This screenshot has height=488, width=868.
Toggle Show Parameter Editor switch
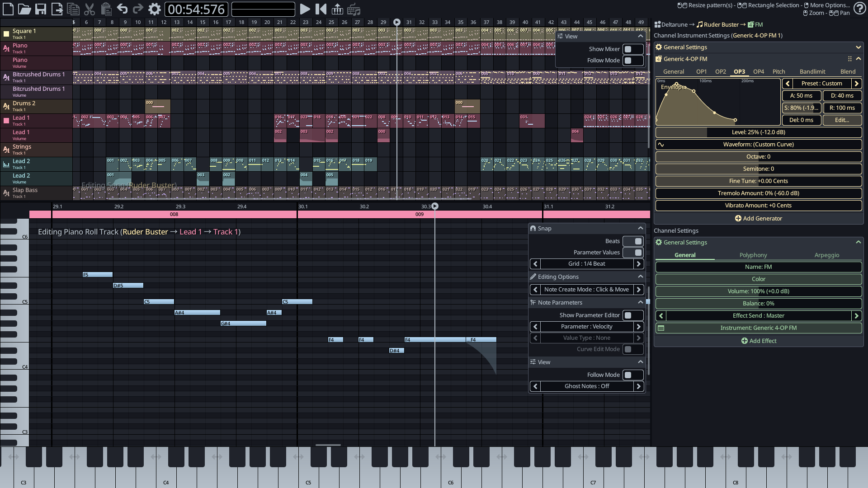pyautogui.click(x=632, y=315)
